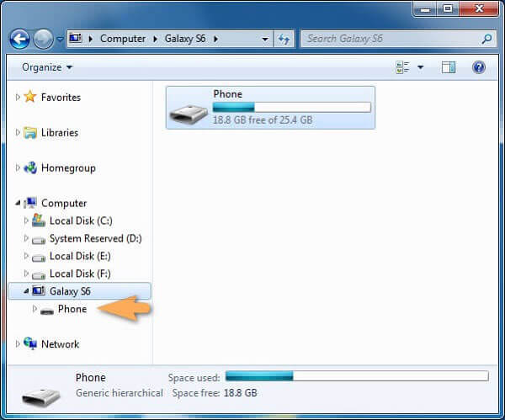Select Computer in the navigation pane
505x420 pixels.
click(64, 203)
